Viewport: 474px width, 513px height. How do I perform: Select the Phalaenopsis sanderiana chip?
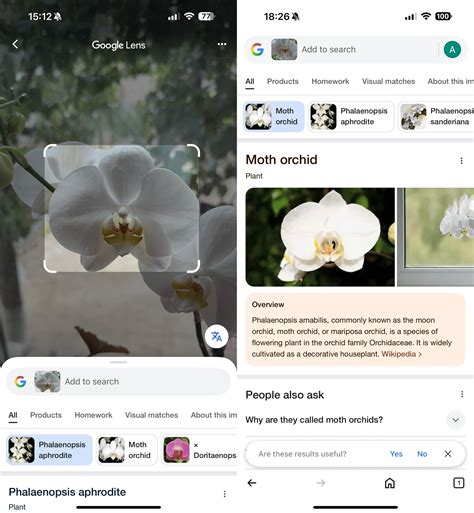tap(436, 116)
